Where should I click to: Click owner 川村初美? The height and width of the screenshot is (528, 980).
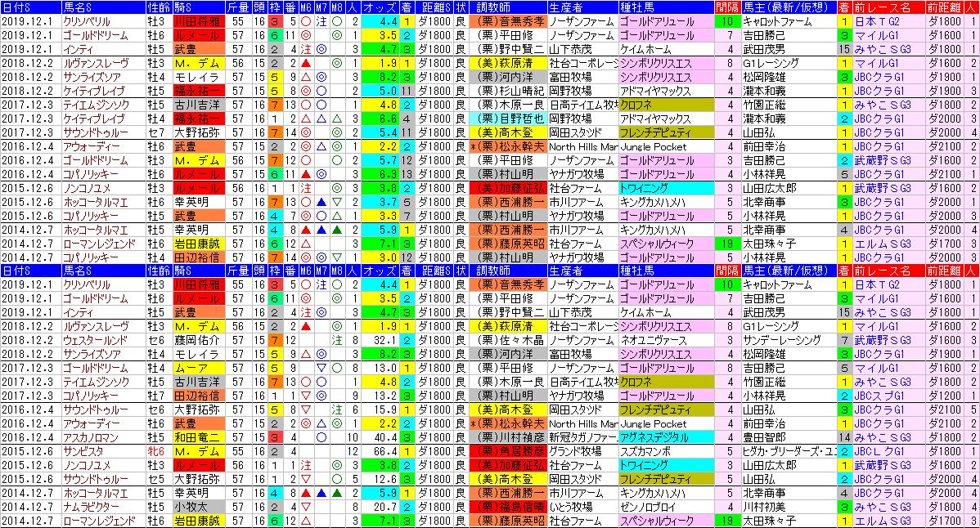764,507
